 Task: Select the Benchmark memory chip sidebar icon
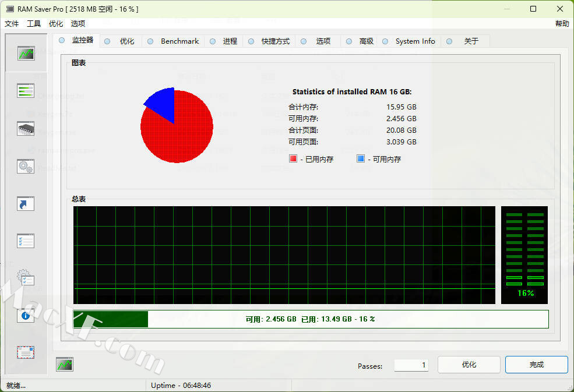click(26, 128)
